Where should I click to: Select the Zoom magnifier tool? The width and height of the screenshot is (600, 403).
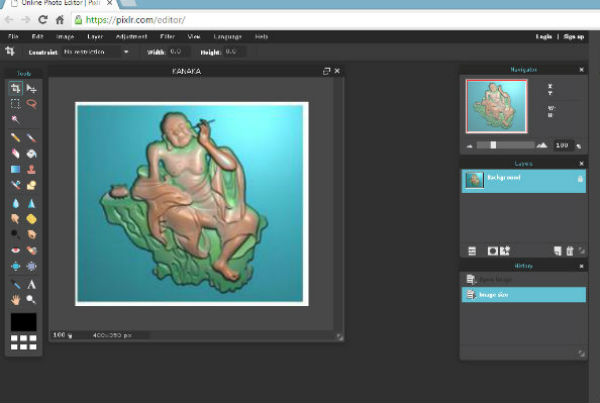coord(31,300)
